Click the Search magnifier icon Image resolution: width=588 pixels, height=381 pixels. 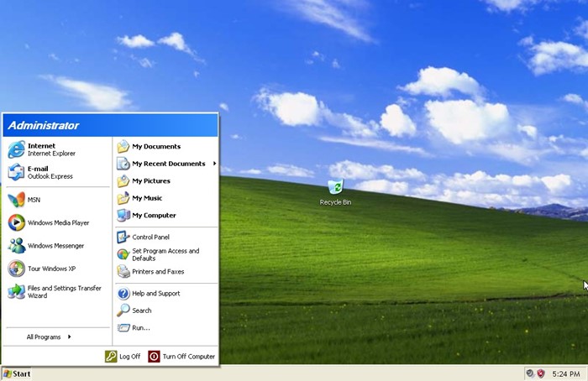point(123,311)
